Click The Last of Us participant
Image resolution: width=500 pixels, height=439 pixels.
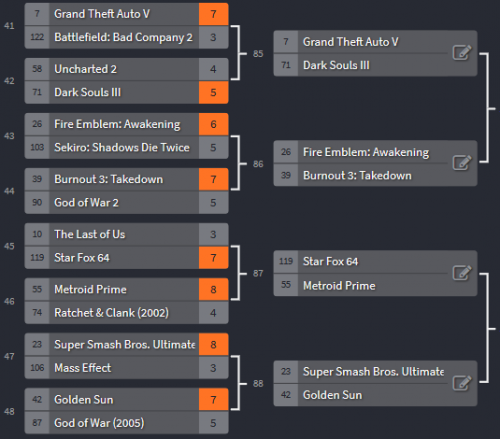pyautogui.click(x=126, y=234)
